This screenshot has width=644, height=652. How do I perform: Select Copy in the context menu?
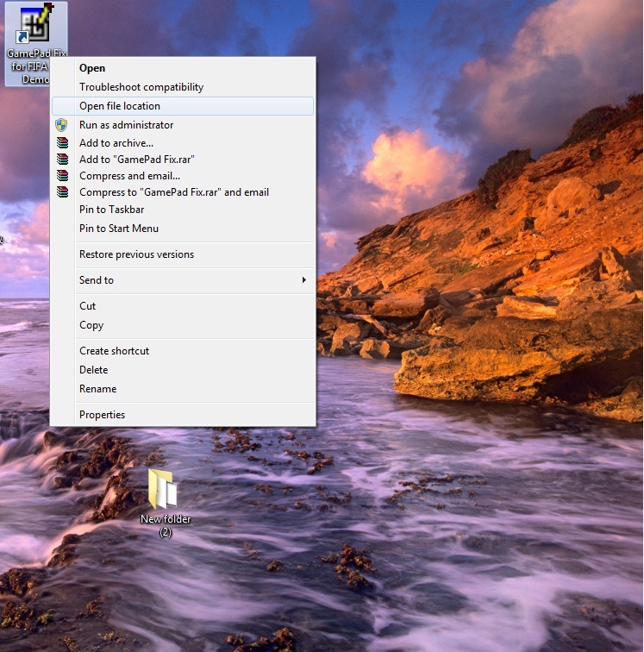[x=183, y=325]
